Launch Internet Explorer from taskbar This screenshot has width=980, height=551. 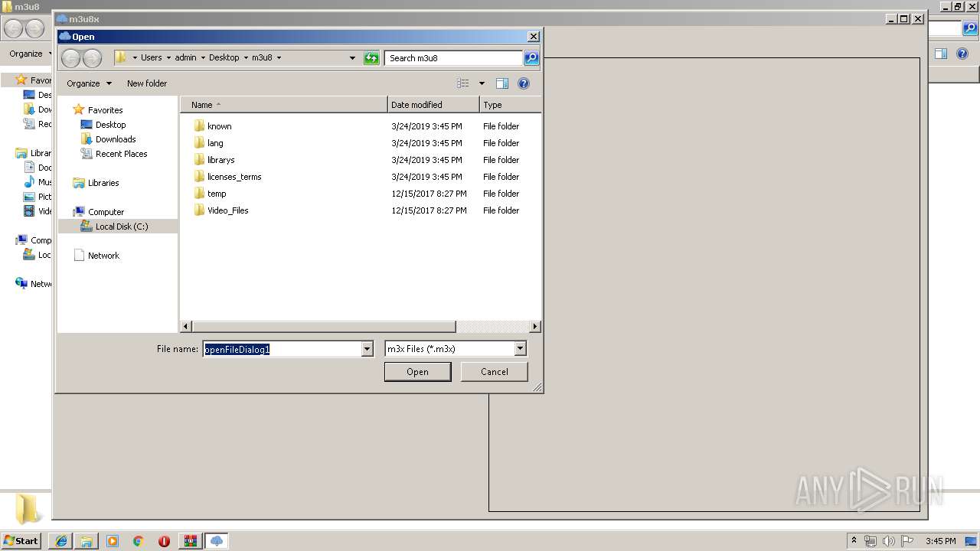point(60,541)
